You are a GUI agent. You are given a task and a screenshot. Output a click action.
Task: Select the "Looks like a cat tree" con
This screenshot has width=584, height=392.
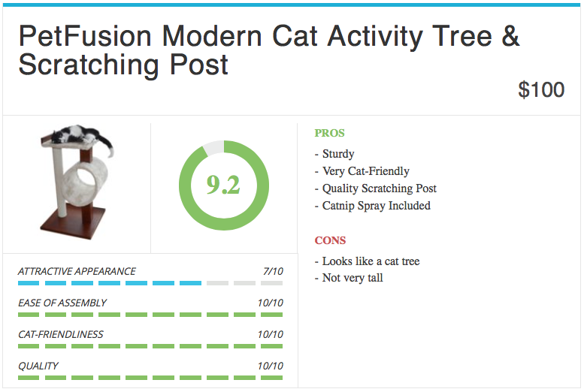coord(371,261)
